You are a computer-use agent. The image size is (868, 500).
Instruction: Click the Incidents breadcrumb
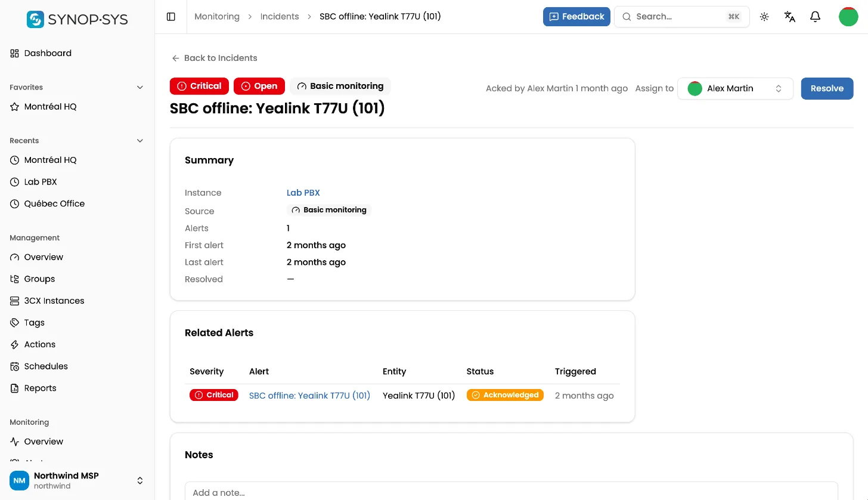(x=280, y=17)
